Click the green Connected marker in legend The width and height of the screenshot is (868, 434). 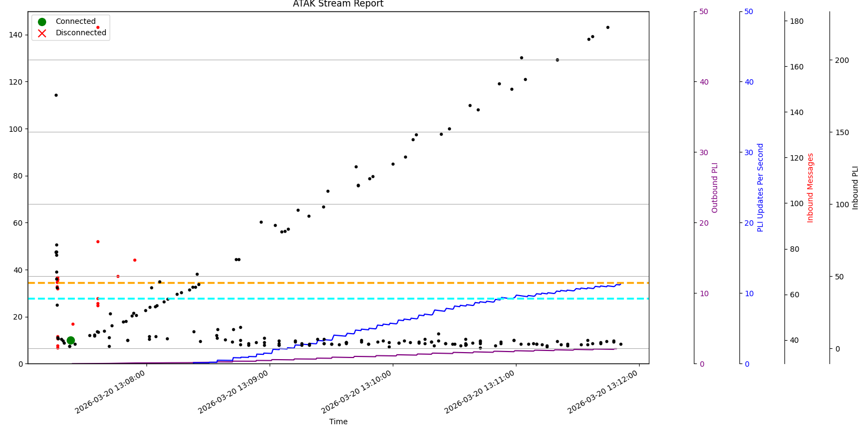coord(42,22)
